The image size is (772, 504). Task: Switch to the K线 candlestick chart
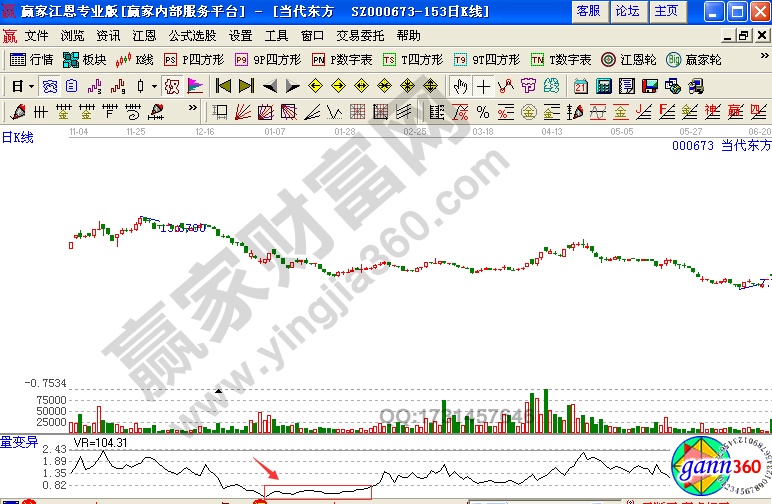click(135, 60)
